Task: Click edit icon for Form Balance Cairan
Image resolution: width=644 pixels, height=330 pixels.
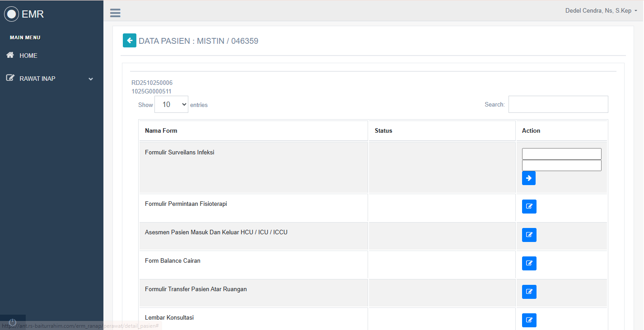Action: (x=529, y=263)
